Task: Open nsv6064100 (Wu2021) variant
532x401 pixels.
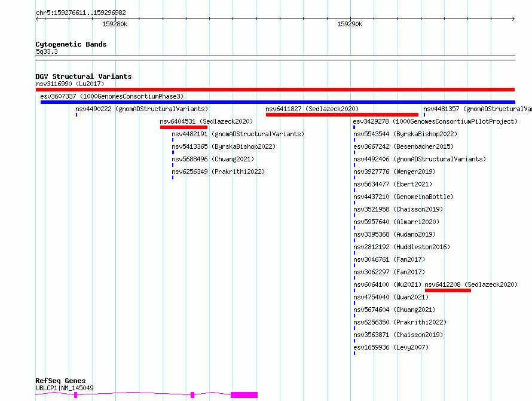Action: (387, 284)
